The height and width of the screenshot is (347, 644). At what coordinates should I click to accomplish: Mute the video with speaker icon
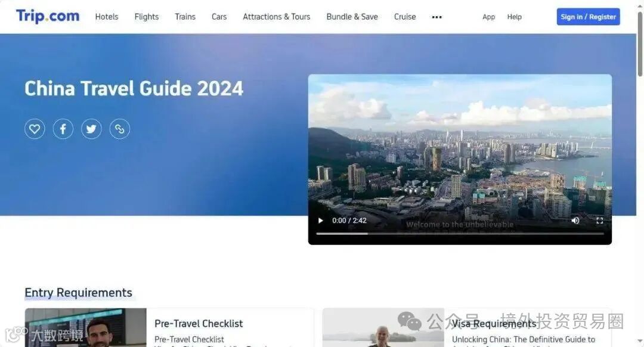pos(575,221)
